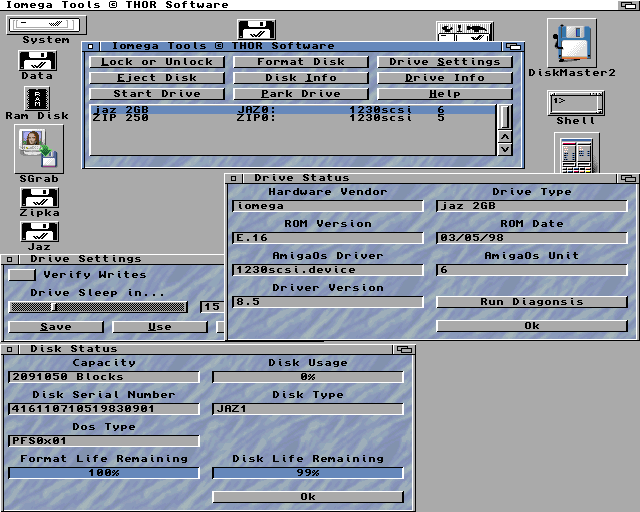Select the unlabeled floppy icon above Iomega Tools
Viewport: 640px width, 512px height.
[x=256, y=30]
